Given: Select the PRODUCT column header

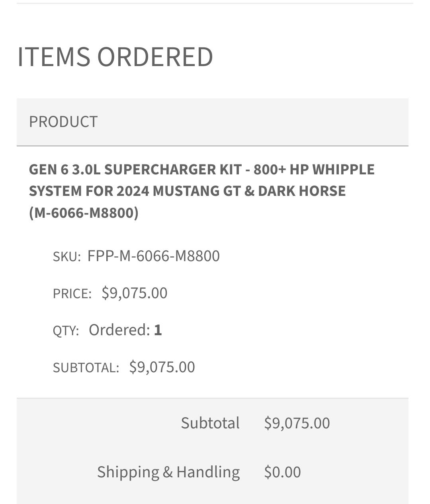Looking at the screenshot, I should pos(63,122).
